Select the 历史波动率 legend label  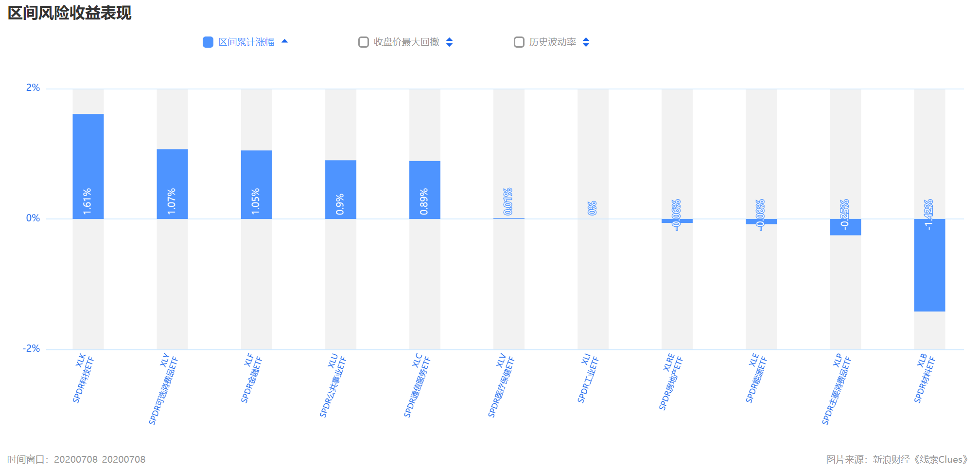[x=553, y=42]
